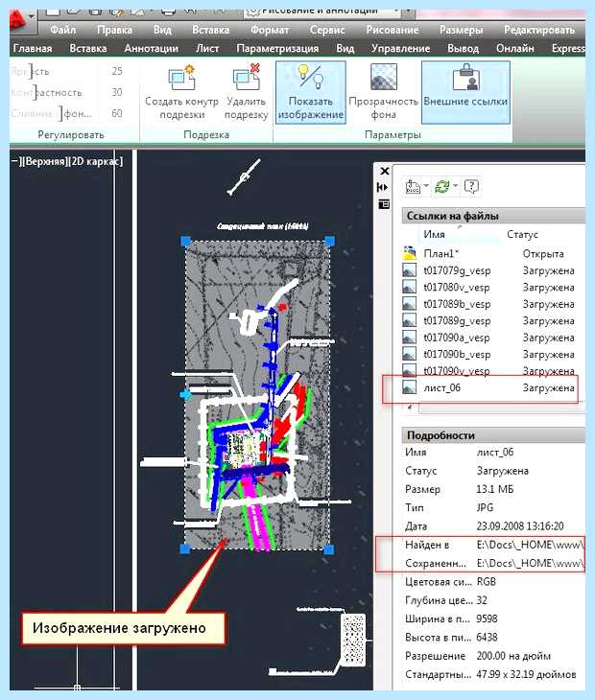Select the t017080v_vesp image reference
The image size is (595, 700).
tap(493, 288)
